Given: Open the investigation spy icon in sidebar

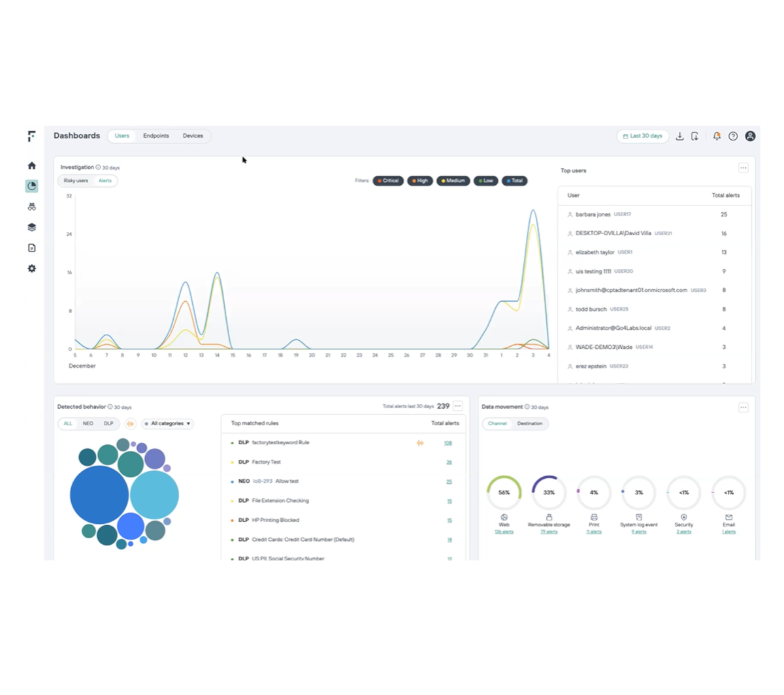Looking at the screenshot, I should tap(31, 207).
